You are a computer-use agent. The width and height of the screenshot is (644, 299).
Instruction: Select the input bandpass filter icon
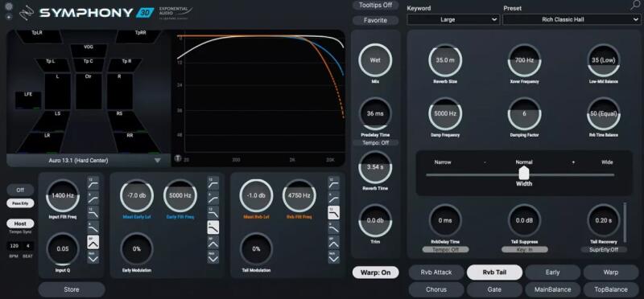(x=93, y=242)
